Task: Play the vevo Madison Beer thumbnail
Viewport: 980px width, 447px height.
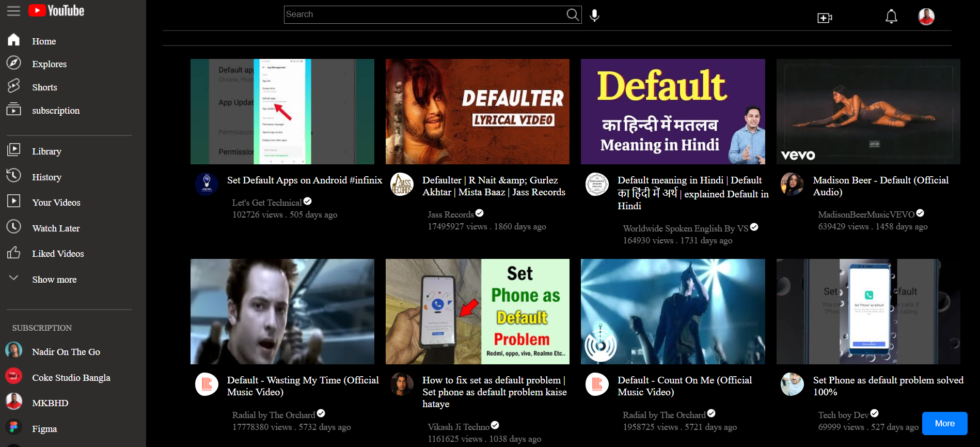Action: pyautogui.click(x=868, y=112)
